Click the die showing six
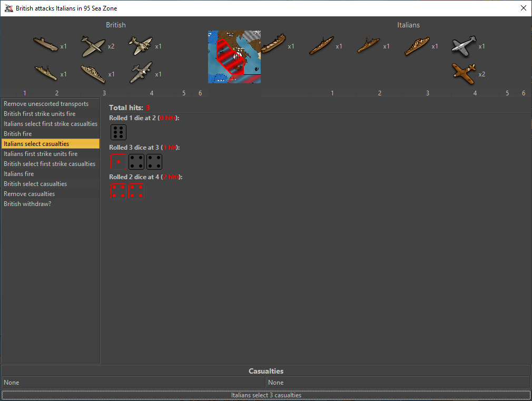This screenshot has height=401, width=532. [119, 132]
